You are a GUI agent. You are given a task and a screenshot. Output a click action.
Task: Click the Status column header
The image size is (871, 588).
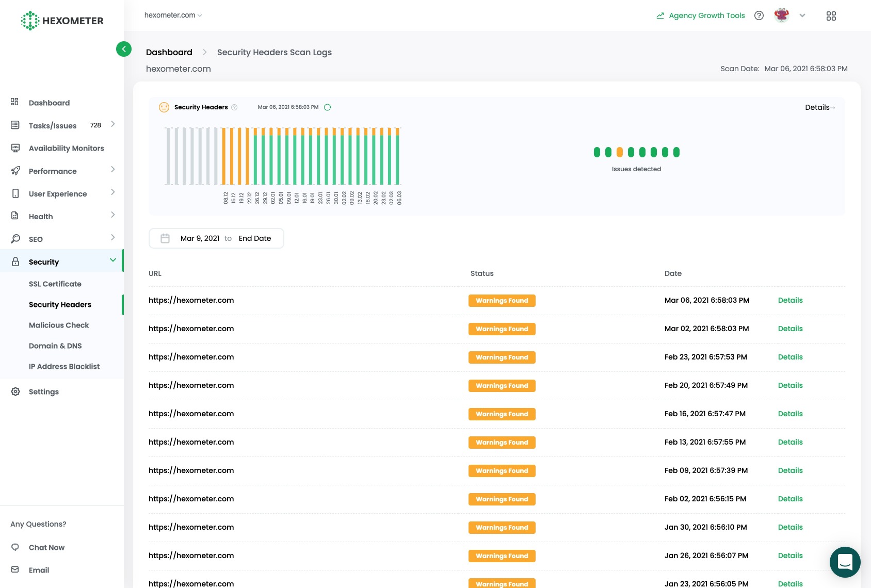coord(482,273)
